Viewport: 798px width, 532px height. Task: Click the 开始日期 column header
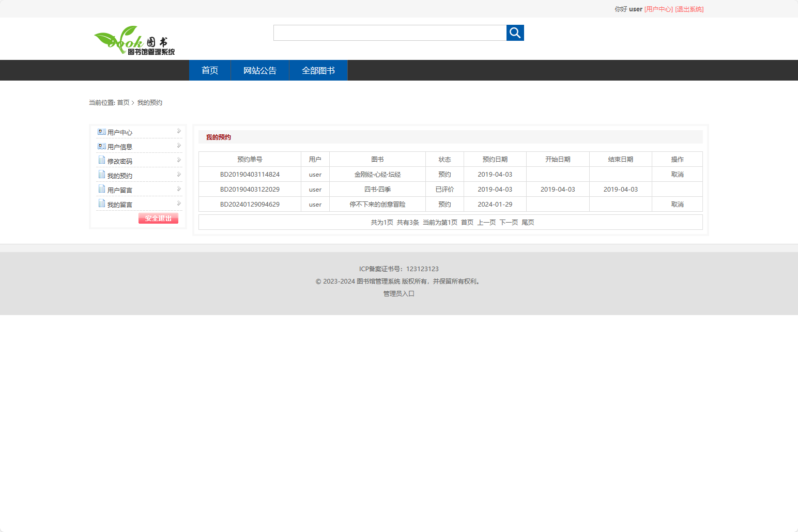[558, 160]
